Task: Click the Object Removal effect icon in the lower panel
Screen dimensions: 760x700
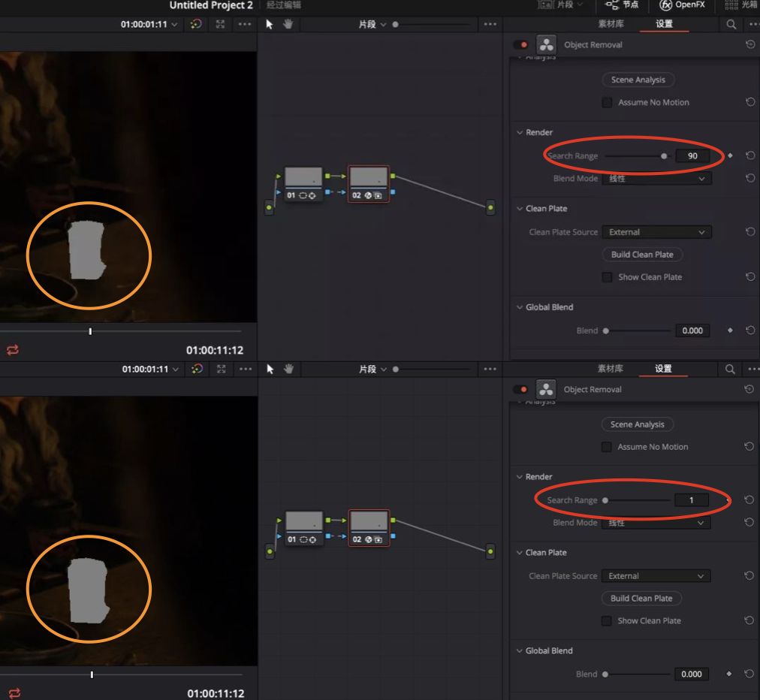Action: [546, 389]
